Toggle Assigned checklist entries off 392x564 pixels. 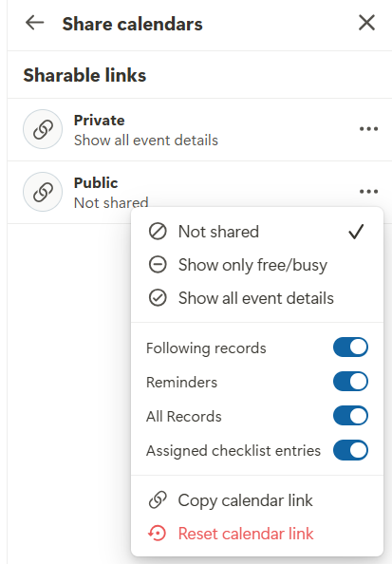click(x=350, y=450)
